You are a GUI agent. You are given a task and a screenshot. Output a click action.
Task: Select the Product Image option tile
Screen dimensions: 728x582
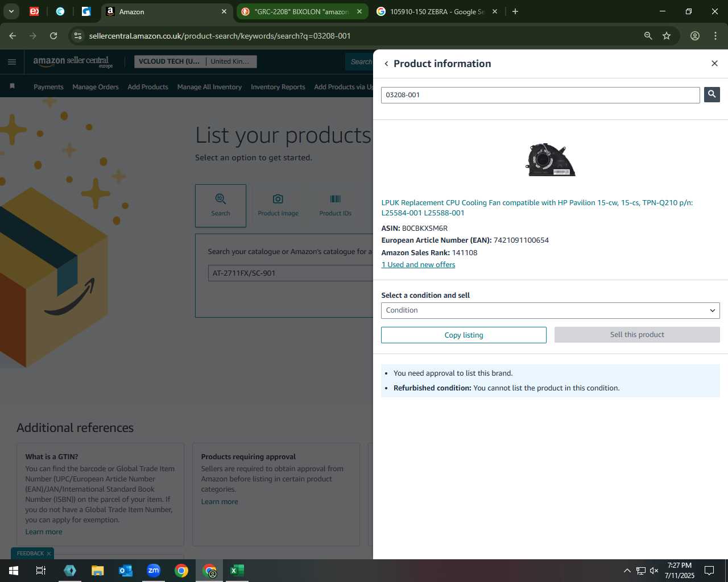278,205
